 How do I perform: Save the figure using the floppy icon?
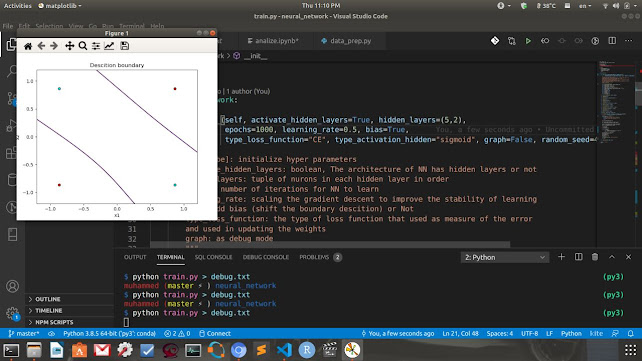click(124, 46)
